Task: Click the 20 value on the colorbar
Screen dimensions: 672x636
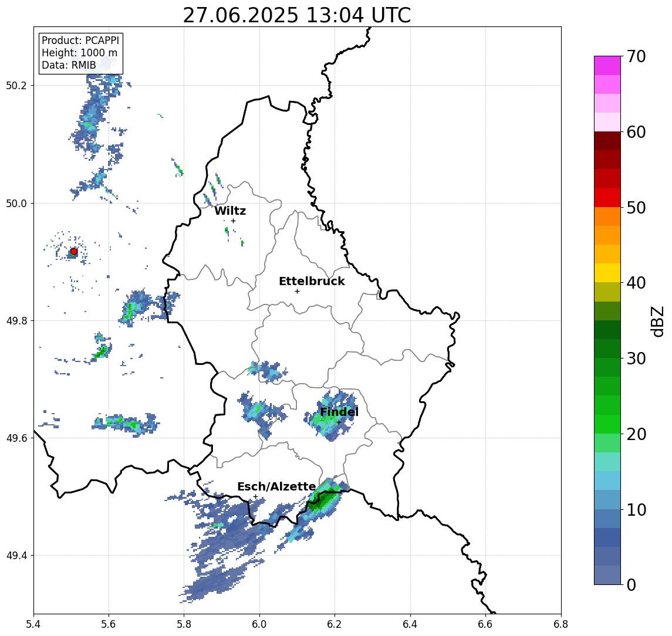Action: coord(636,434)
